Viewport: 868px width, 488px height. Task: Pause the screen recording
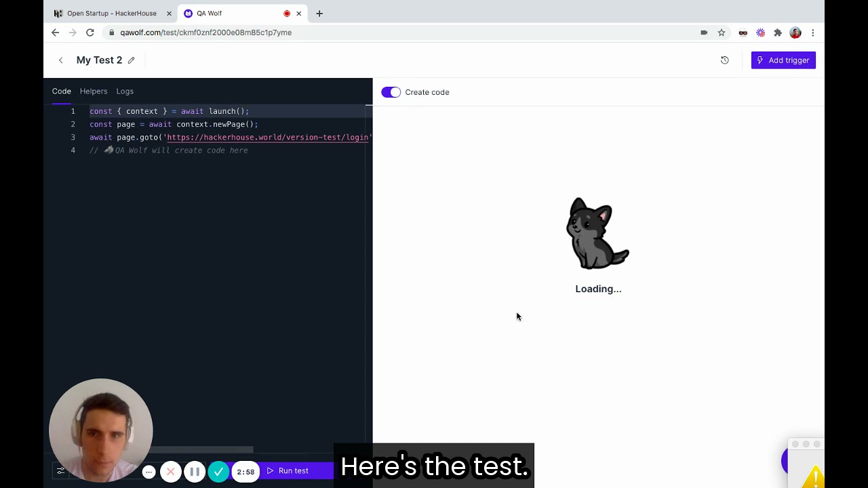[x=195, y=472]
